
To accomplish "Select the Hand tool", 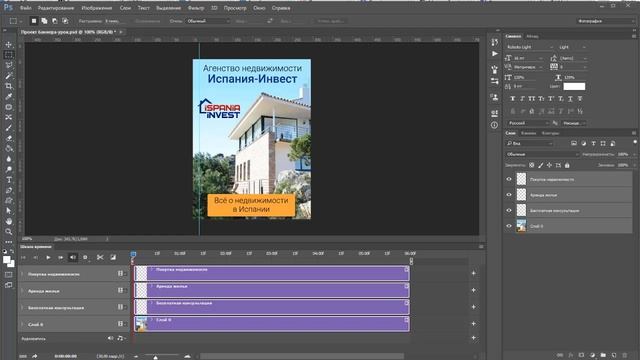I will (9, 221).
